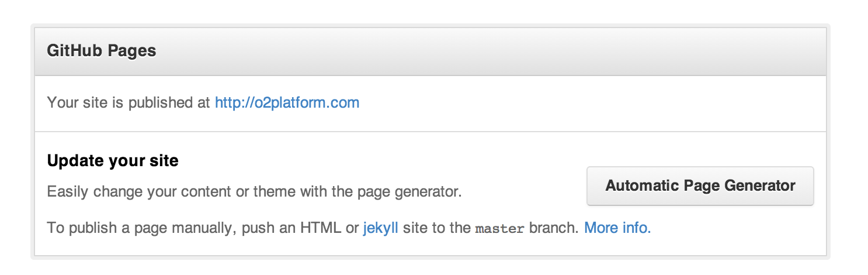Follow the jekyll link

380,228
